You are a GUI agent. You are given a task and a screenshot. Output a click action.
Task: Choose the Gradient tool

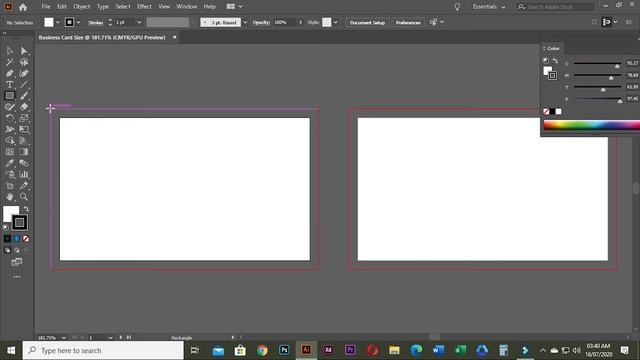pos(24,152)
